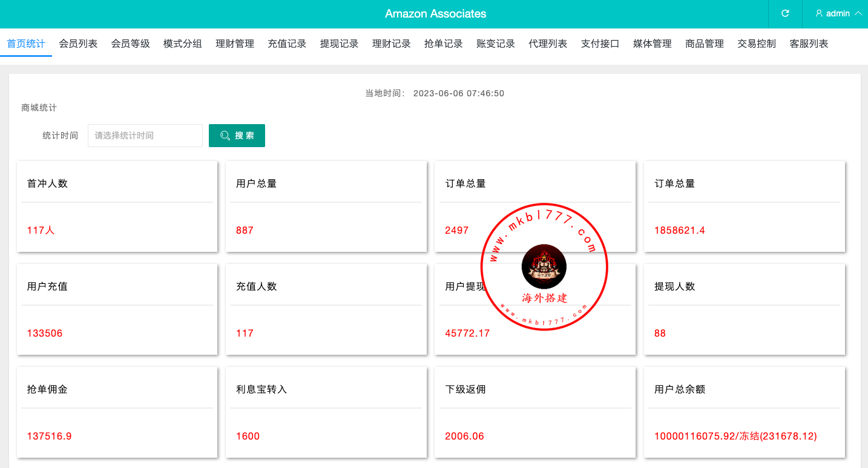Image resolution: width=868 pixels, height=468 pixels.
Task: View the 提现记录 tab
Action: coord(340,44)
